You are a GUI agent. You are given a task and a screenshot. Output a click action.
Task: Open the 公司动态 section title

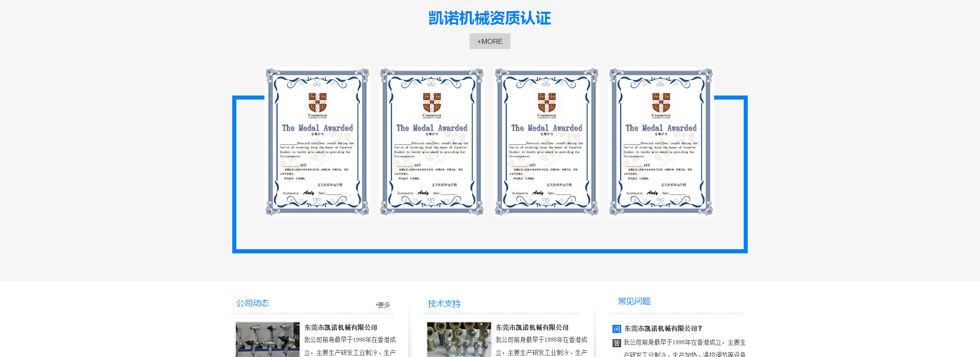pyautogui.click(x=253, y=303)
